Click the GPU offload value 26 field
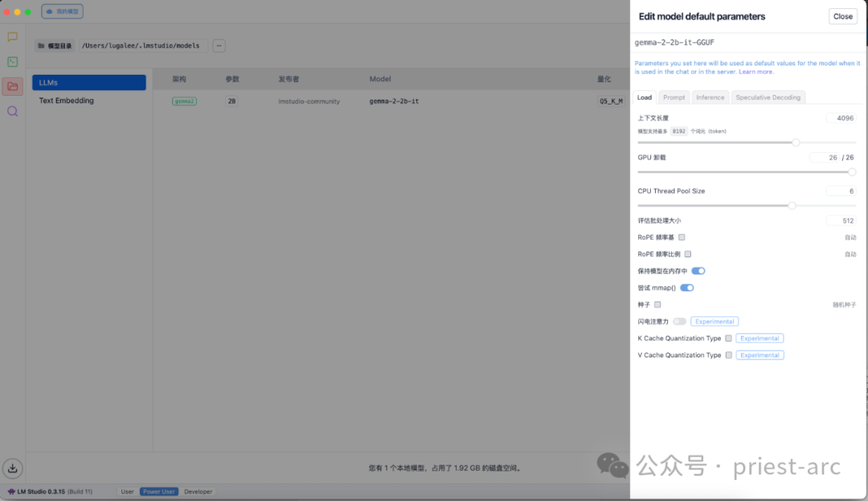This screenshot has height=501, width=868. coord(825,158)
